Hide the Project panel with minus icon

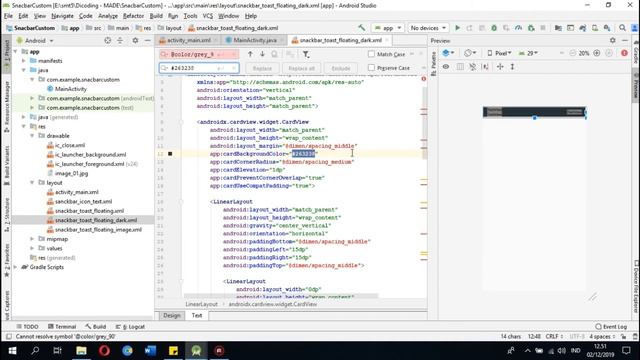pos(147,40)
